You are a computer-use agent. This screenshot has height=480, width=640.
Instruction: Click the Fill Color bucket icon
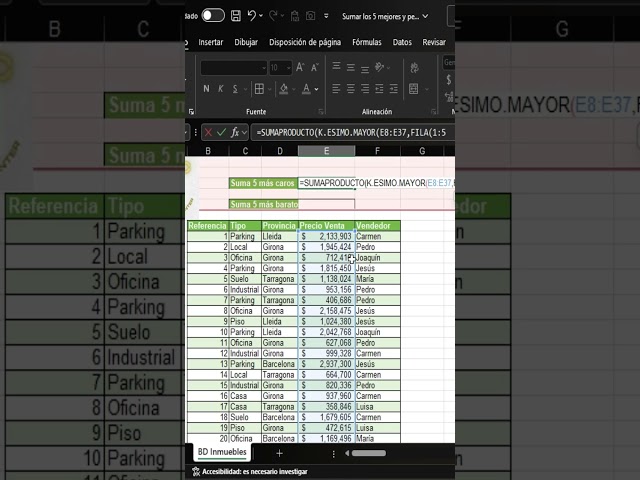[284, 89]
